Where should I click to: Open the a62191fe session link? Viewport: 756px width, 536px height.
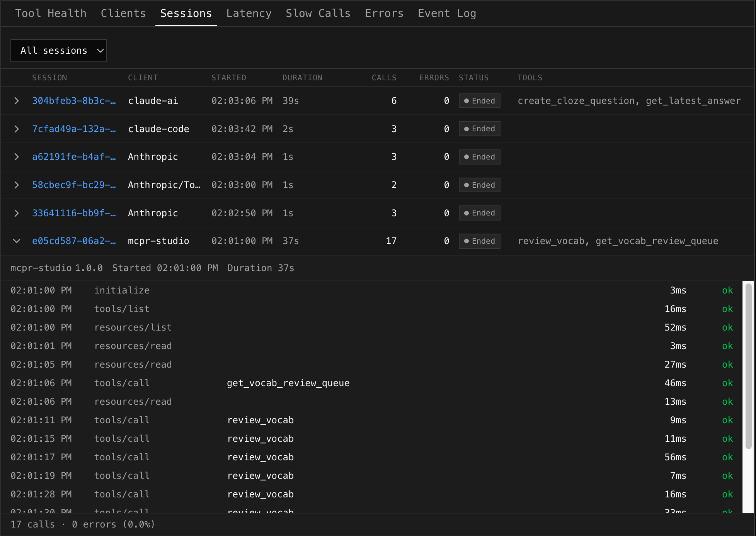click(x=73, y=157)
